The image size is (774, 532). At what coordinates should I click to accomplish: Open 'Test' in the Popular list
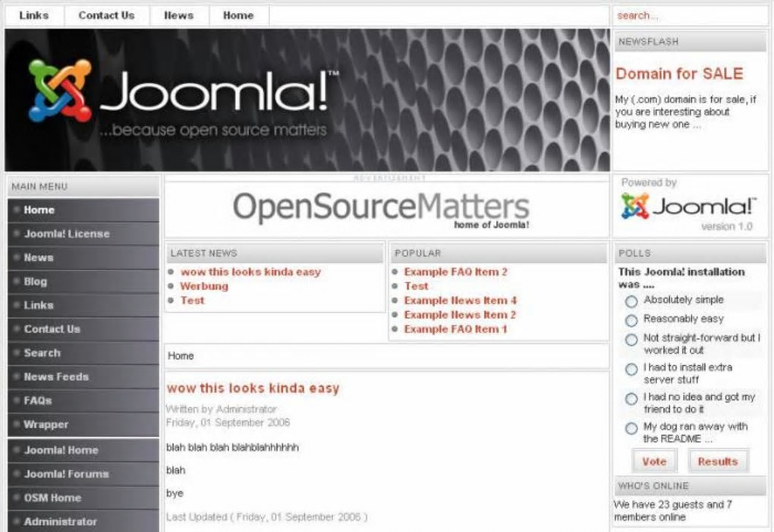pos(416,286)
